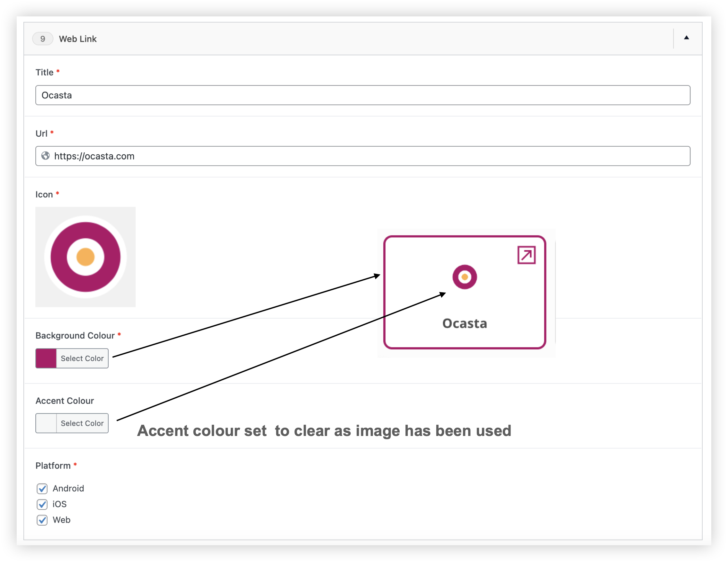This screenshot has width=728, height=562.
Task: Click the Web Link header title
Action: (78, 39)
